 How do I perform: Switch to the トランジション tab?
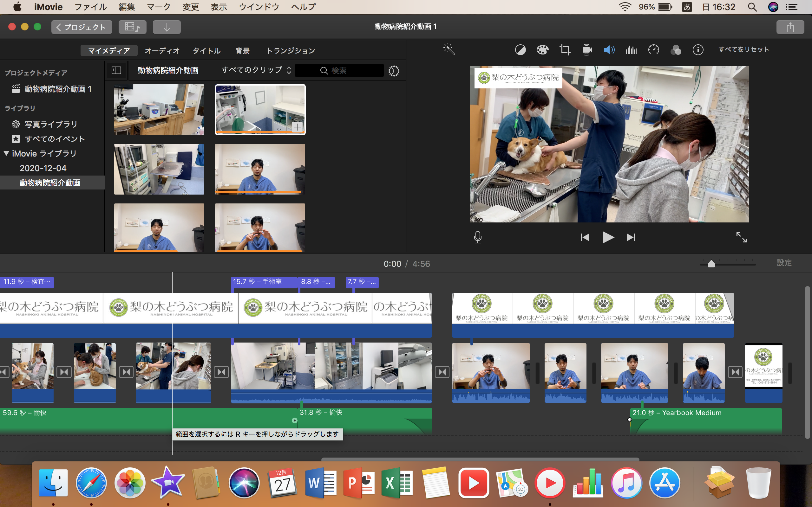coord(290,51)
